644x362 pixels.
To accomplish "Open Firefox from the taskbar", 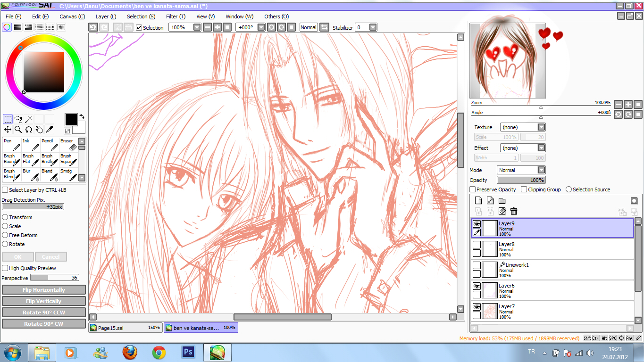I will click(130, 353).
